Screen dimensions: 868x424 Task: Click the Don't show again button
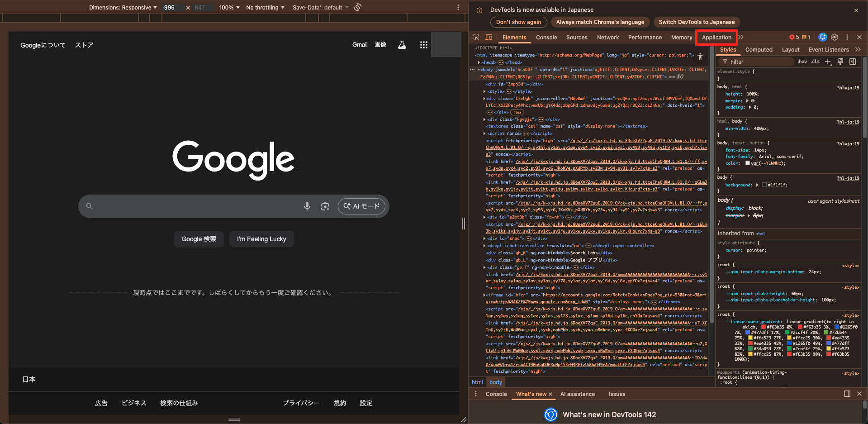click(518, 22)
